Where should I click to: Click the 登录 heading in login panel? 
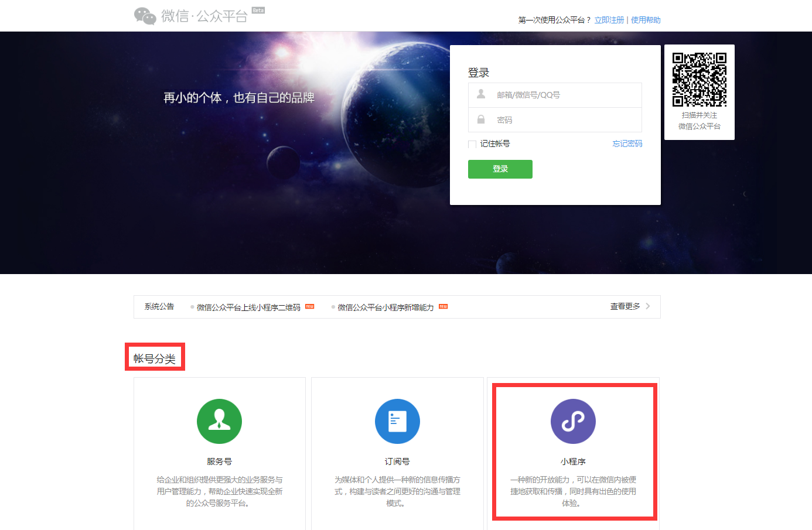pos(479,73)
